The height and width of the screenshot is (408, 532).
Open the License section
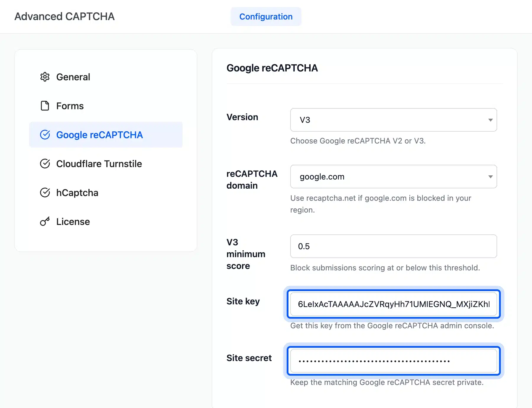click(x=106, y=221)
